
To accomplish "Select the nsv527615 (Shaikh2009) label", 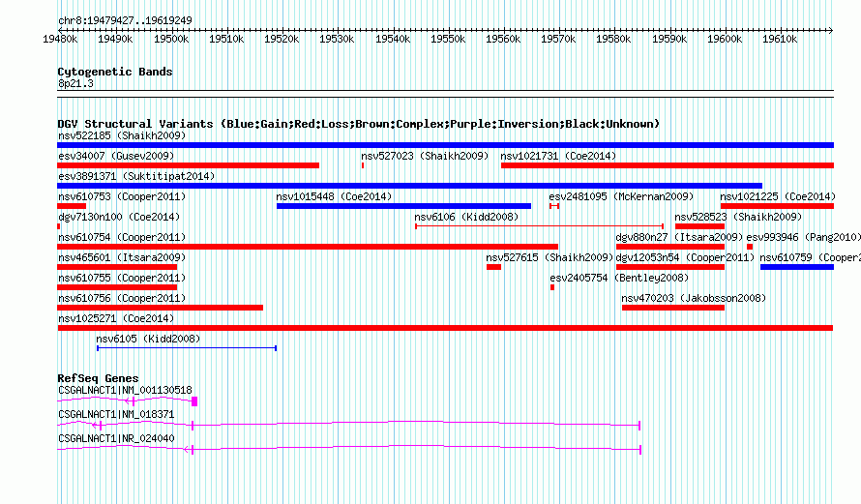I will (549, 257).
